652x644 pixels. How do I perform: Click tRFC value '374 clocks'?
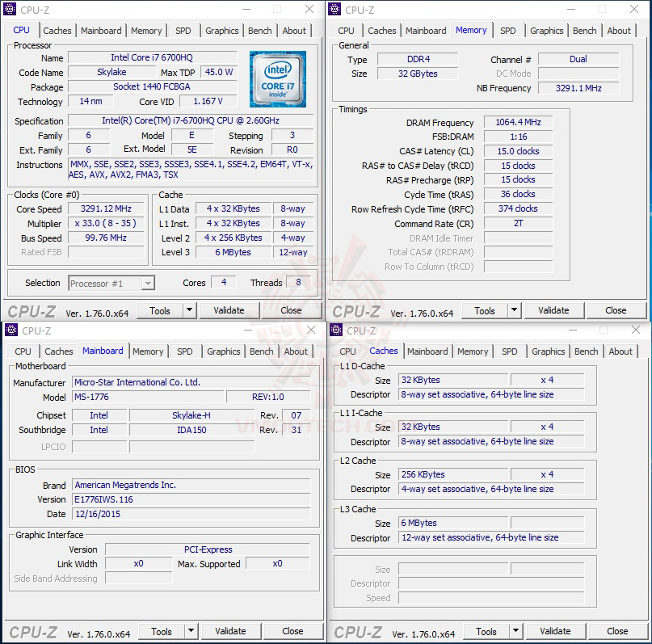[518, 208]
